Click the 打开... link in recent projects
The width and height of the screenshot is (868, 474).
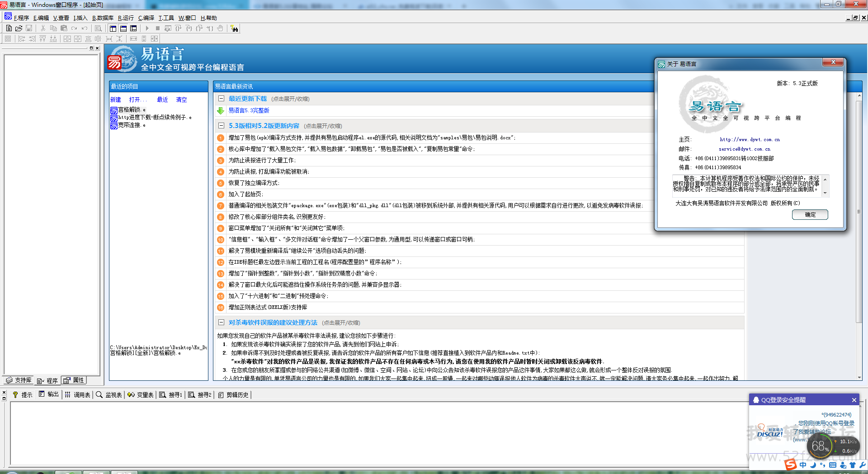(137, 100)
